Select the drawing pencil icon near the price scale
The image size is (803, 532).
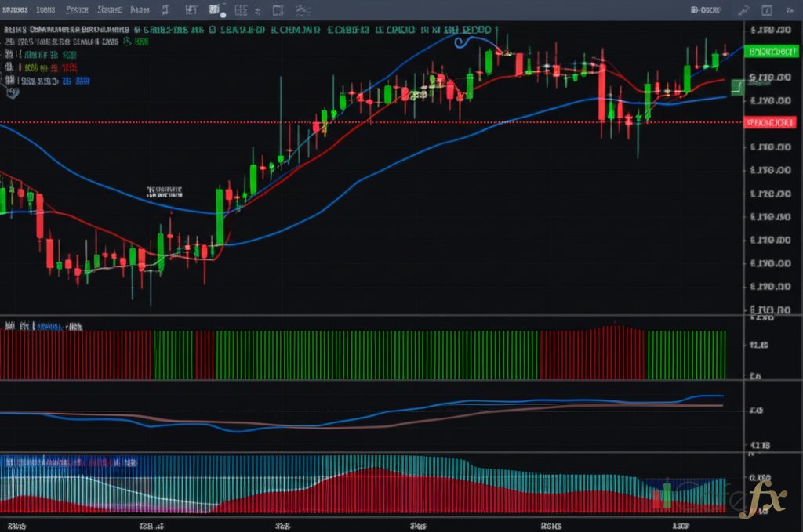pos(735,86)
